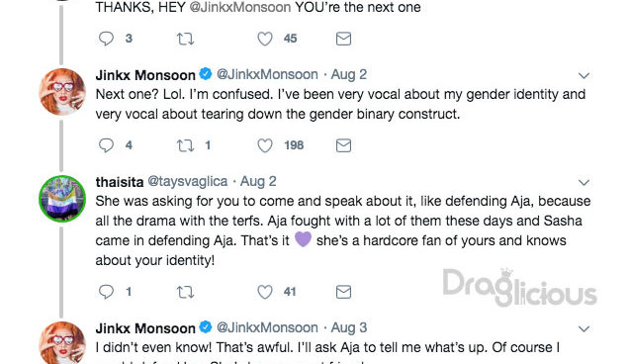Expand options chevron on Jinkx's Aug 3 tweet
Image resolution: width=630 pixels, height=364 pixels.
pyautogui.click(x=584, y=329)
